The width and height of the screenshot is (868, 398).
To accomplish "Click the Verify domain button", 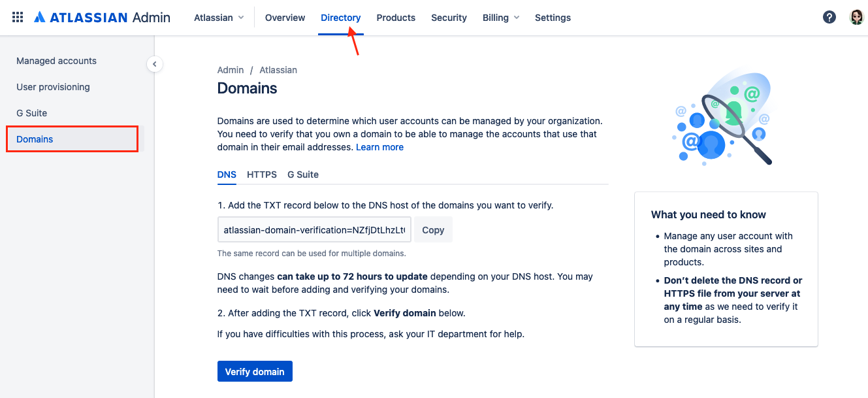I will point(255,371).
